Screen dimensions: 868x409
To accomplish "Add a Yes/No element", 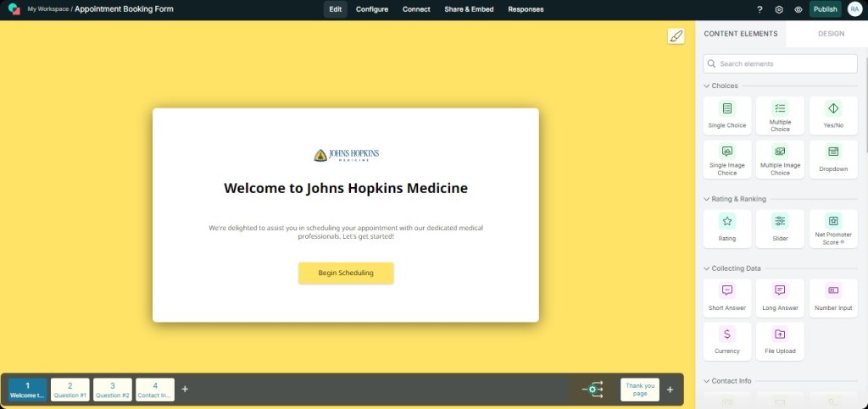I will pyautogui.click(x=833, y=115).
